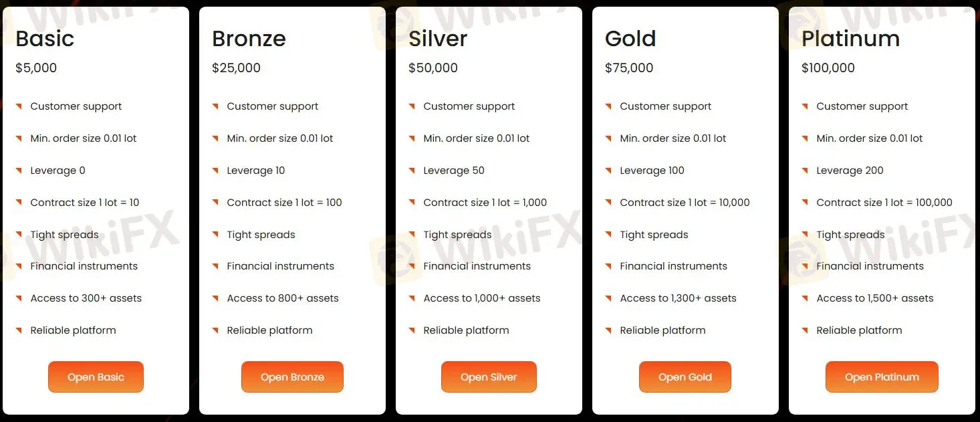
Task: Click bullet arrow beside Basic Customer support
Action: tap(19, 106)
